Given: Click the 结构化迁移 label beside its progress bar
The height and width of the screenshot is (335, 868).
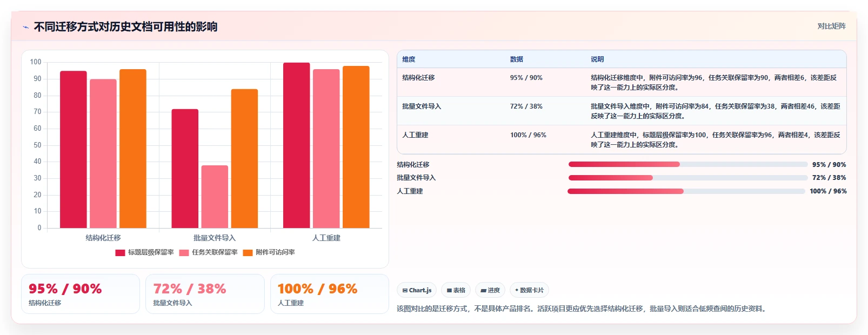Looking at the screenshot, I should [x=413, y=165].
